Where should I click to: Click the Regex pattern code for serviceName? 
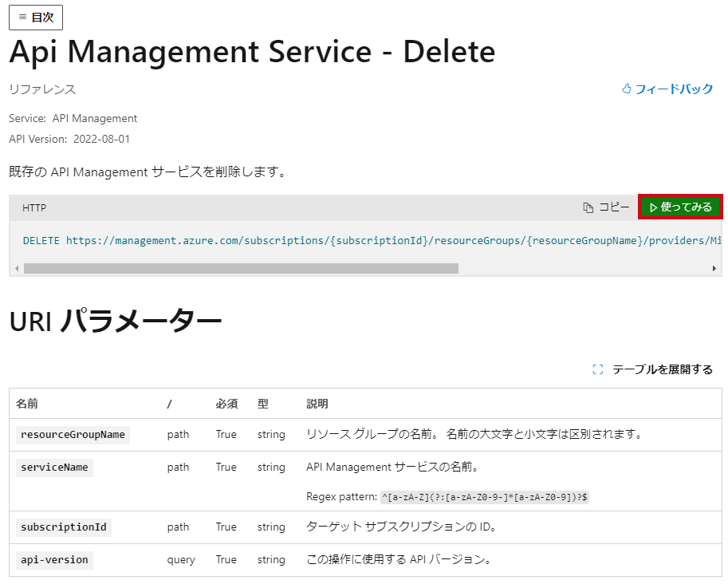coord(485,497)
